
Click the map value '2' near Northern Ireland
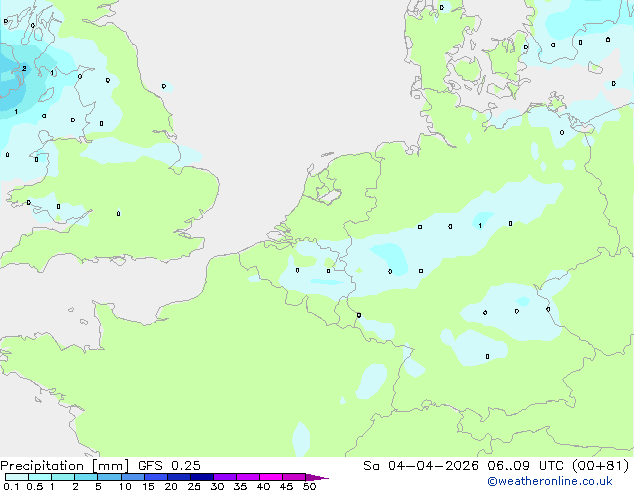coord(24,68)
